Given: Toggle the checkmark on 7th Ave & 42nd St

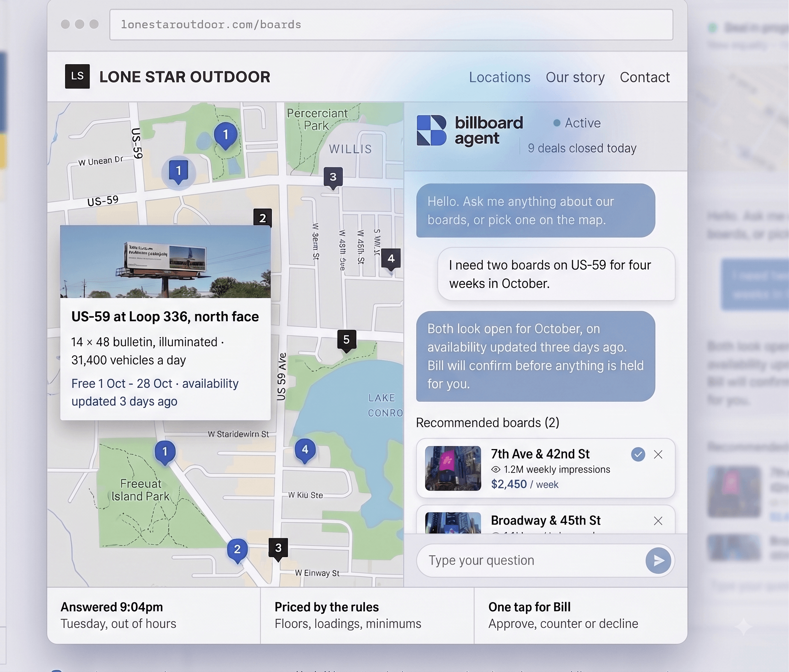Looking at the screenshot, I should [638, 454].
